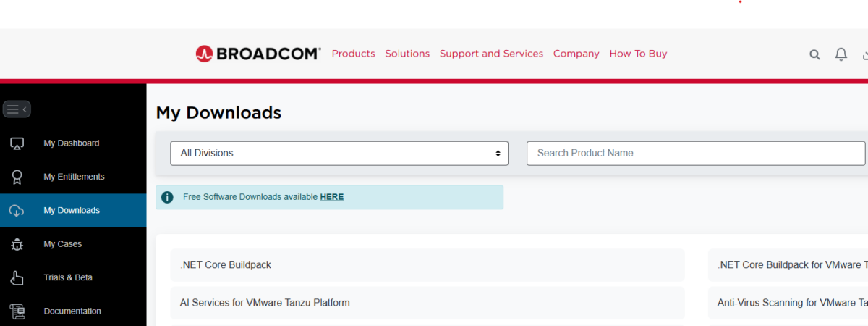Collapse the sidebar with hamburger toggle

(17, 109)
